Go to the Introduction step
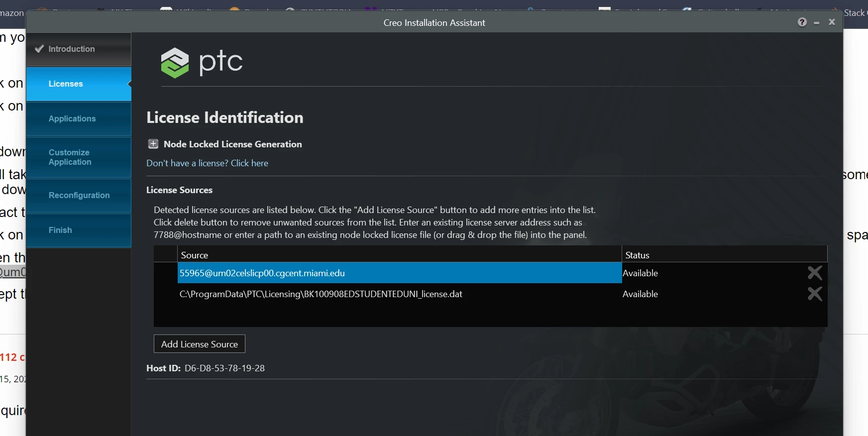Screen dimensions: 868x436 click(79, 49)
